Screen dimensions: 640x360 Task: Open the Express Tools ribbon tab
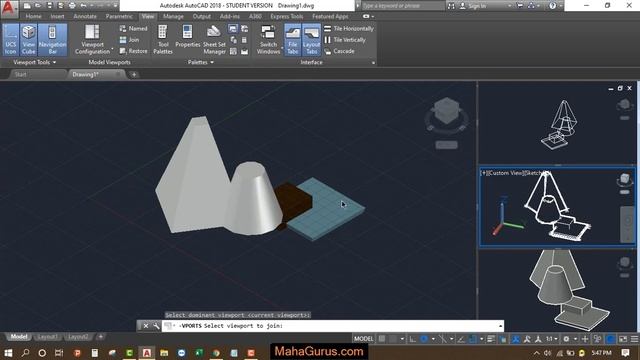(287, 16)
